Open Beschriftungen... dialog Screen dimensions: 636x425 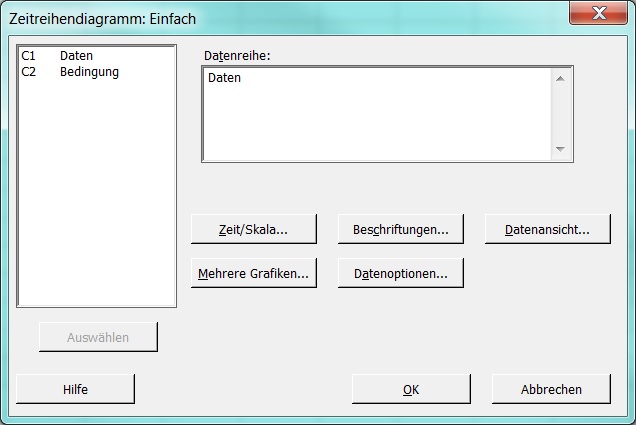(x=400, y=230)
